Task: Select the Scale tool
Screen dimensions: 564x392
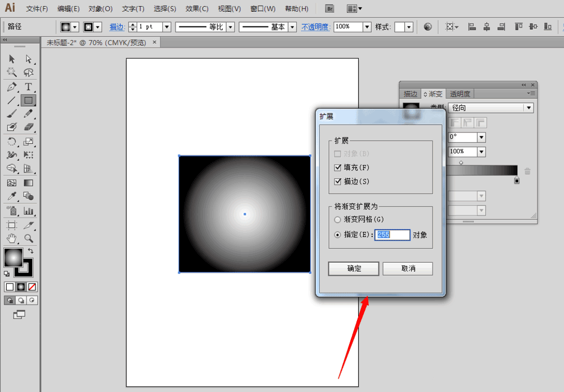Action: click(x=28, y=142)
